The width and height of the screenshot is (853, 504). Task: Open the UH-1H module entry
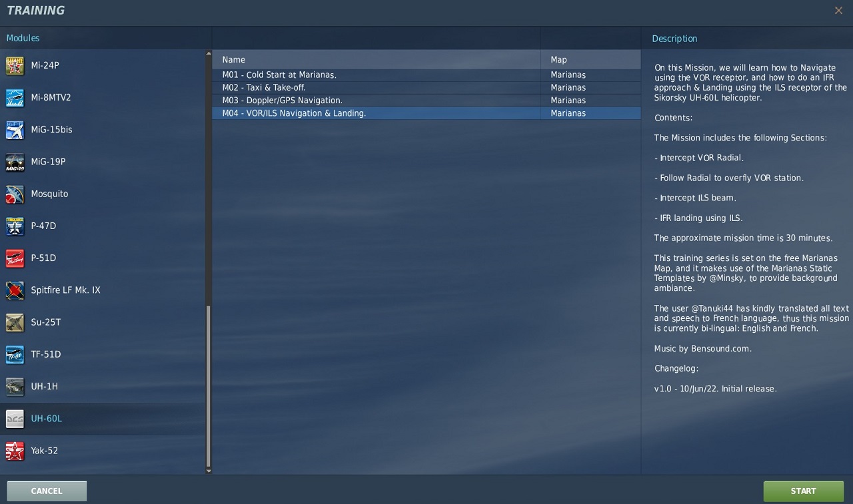click(x=45, y=386)
